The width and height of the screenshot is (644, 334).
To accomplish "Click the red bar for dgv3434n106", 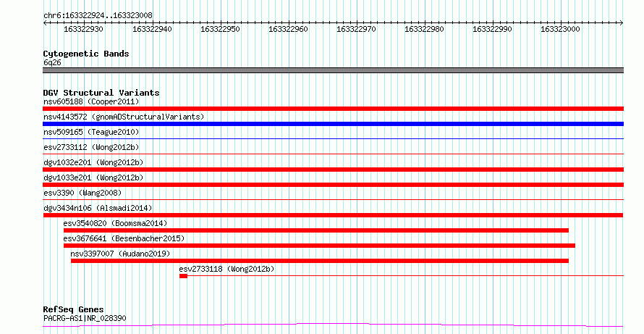I will click(x=333, y=215).
